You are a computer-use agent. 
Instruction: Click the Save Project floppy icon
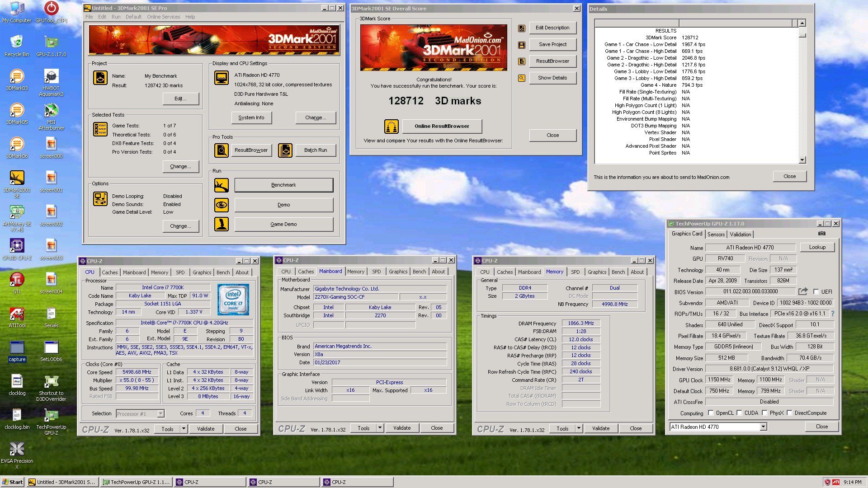click(521, 45)
